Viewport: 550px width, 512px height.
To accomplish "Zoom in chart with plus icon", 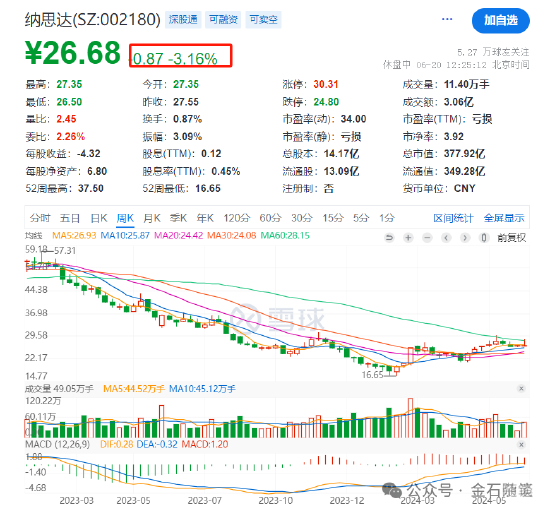I will 408,238.
